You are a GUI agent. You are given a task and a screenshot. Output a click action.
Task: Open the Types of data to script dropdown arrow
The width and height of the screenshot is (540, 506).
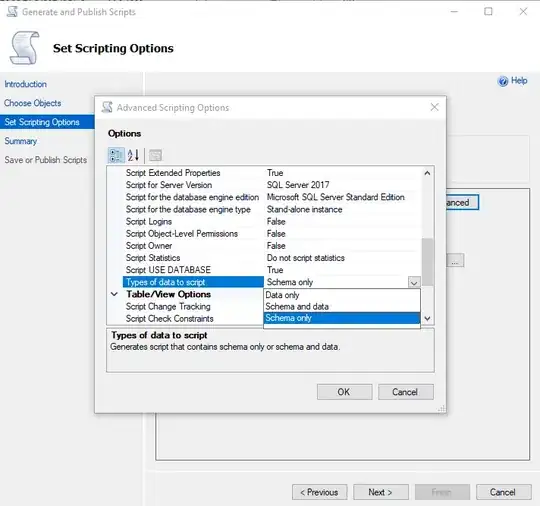click(x=414, y=282)
